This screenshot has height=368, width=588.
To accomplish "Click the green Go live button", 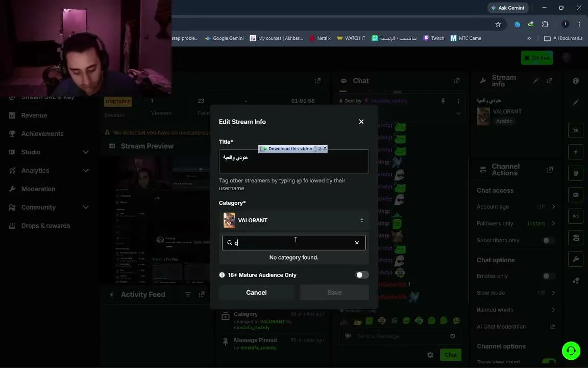I will click(x=536, y=58).
